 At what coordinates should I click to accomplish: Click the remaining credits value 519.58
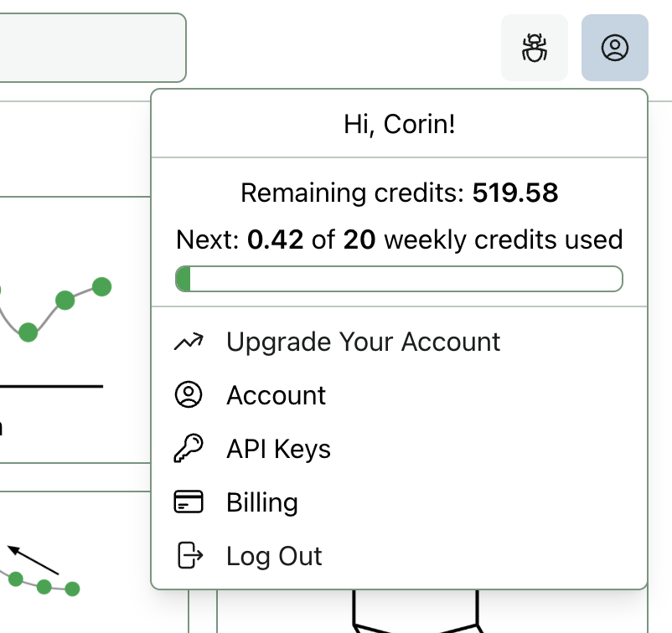coord(514,193)
